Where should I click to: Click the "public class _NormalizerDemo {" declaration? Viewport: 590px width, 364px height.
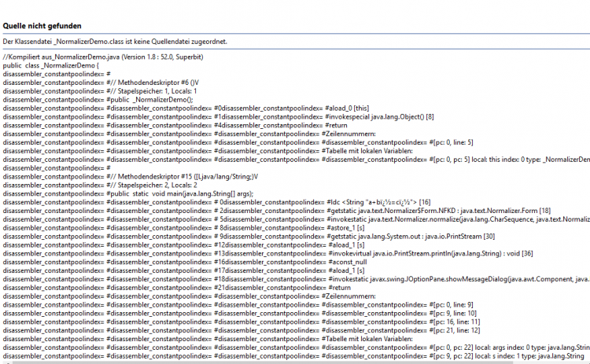click(x=51, y=66)
